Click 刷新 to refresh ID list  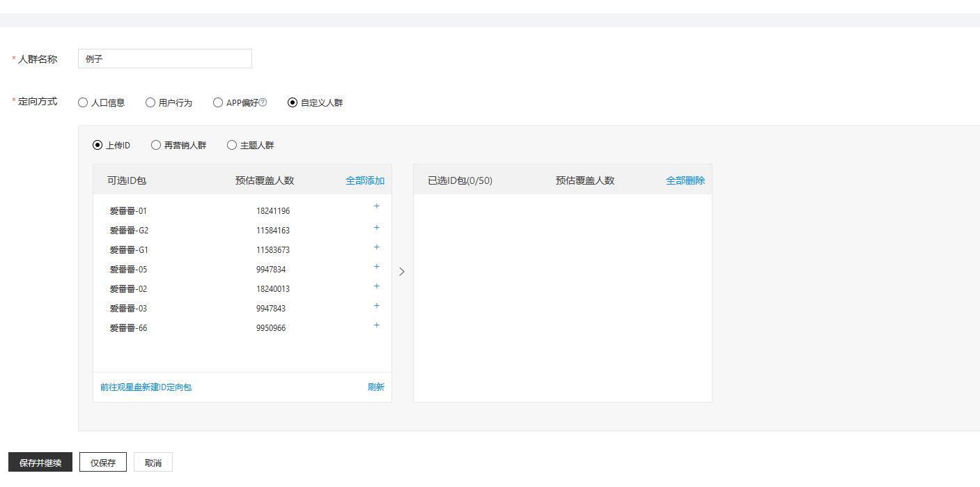point(376,387)
